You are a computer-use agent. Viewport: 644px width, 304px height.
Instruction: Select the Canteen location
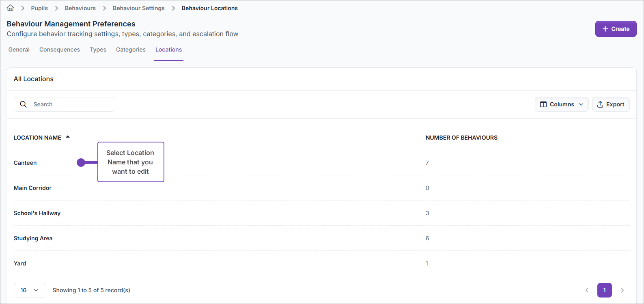click(25, 163)
